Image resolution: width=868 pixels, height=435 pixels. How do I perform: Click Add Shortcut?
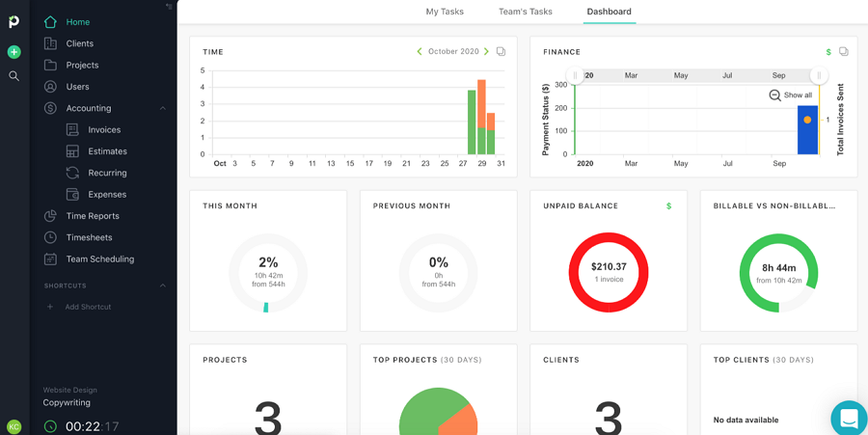click(88, 307)
